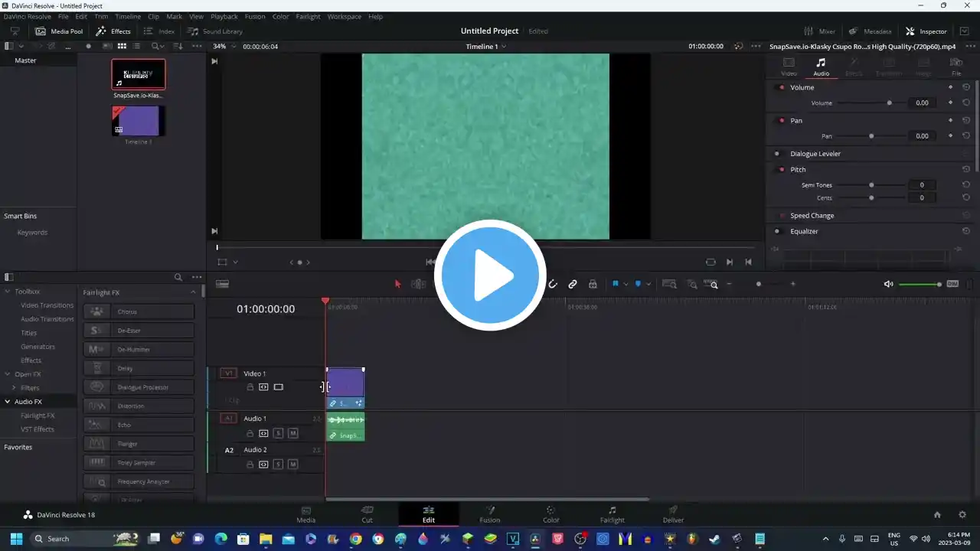Open the Fusion menu in menu bar
This screenshot has width=980, height=551.
point(255,16)
